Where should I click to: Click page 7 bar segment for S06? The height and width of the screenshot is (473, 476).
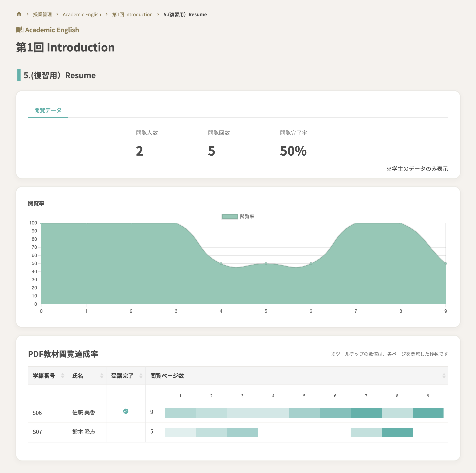click(x=366, y=413)
